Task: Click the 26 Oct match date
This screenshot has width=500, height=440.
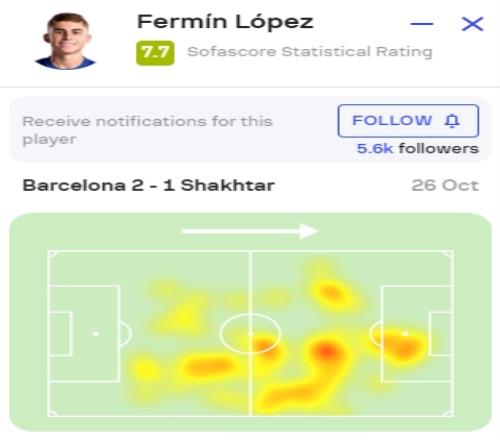Action: point(445,185)
